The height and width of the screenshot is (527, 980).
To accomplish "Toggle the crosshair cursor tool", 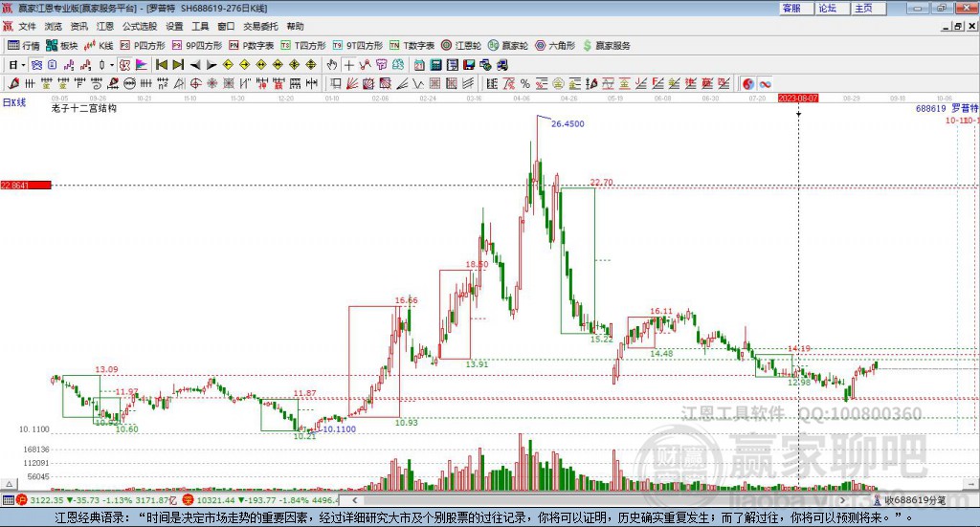I will click(x=348, y=65).
